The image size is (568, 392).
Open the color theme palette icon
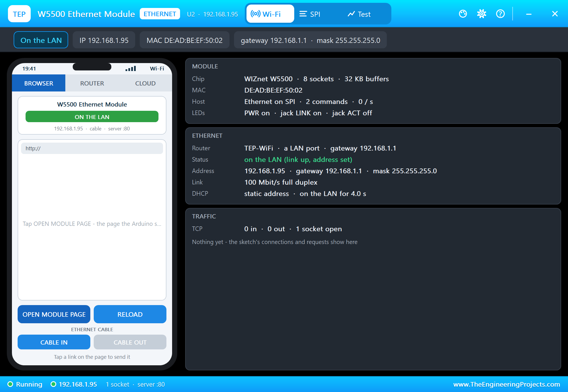click(463, 14)
